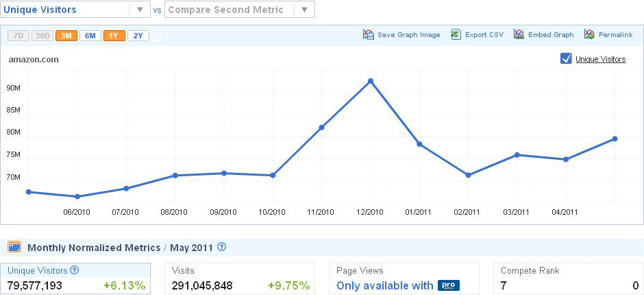Click the 12/2010 peak data point

(371, 81)
